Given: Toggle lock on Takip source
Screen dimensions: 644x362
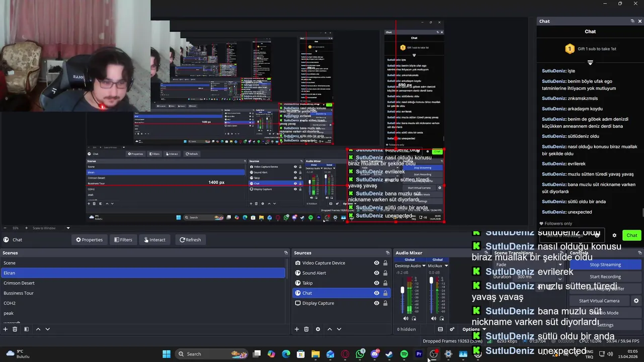Looking at the screenshot, I should coord(385,283).
